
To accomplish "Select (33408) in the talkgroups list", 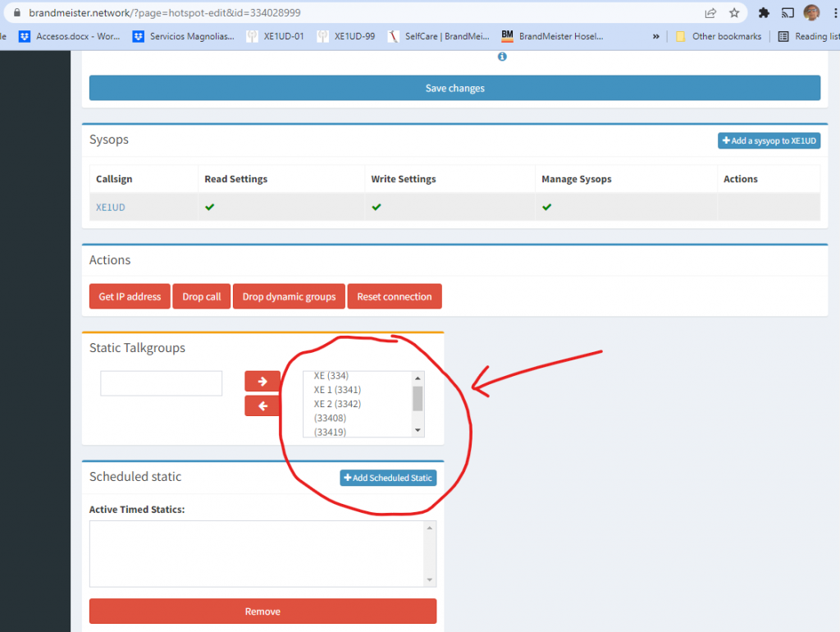I will click(x=330, y=418).
